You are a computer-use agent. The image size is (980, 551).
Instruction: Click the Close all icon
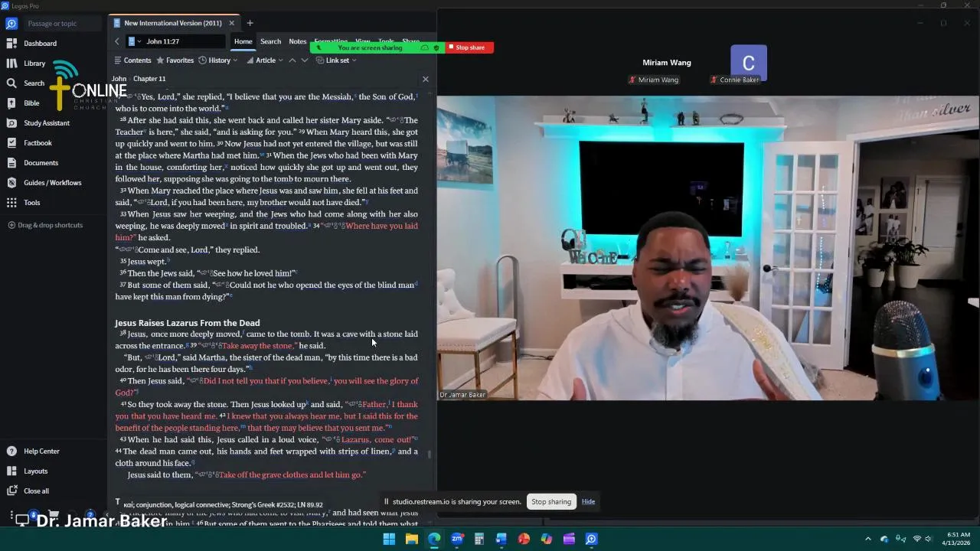(11, 491)
